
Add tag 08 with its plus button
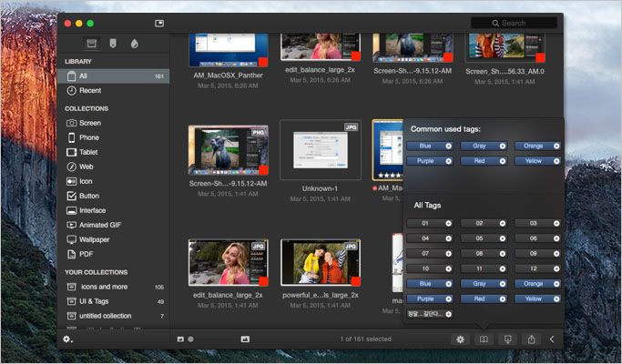[x=503, y=253]
